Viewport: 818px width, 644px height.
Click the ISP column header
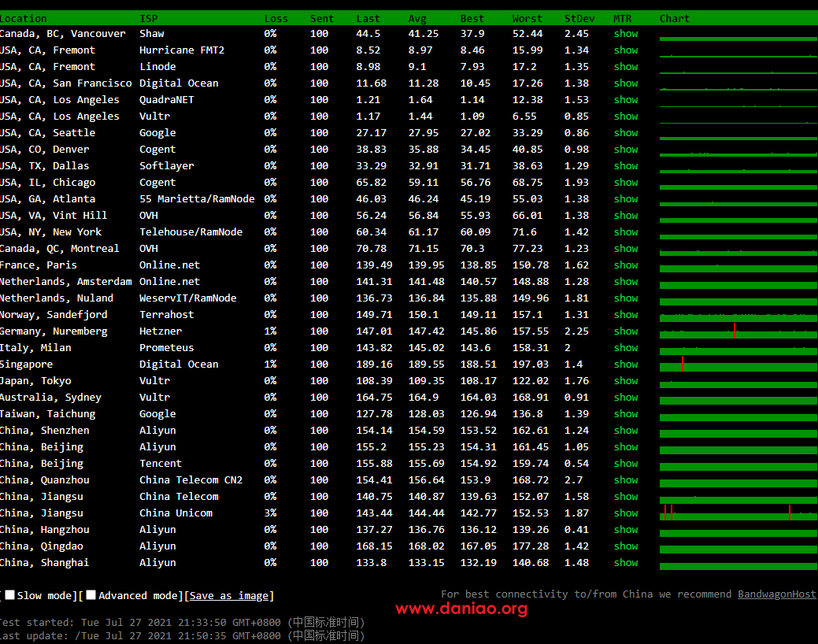pyautogui.click(x=148, y=19)
